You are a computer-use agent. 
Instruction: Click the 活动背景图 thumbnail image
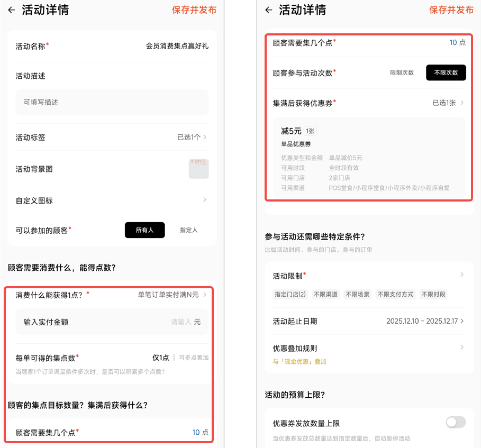pyautogui.click(x=198, y=169)
